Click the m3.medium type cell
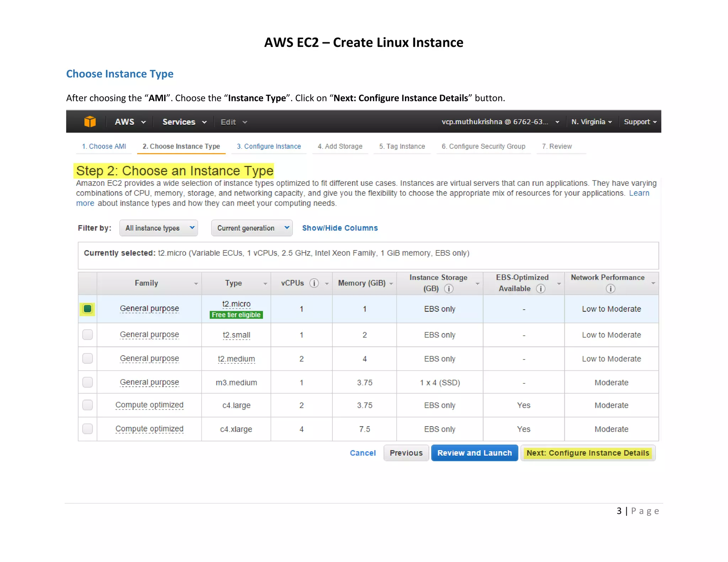Screen dimensions: 728x562 coord(236,383)
